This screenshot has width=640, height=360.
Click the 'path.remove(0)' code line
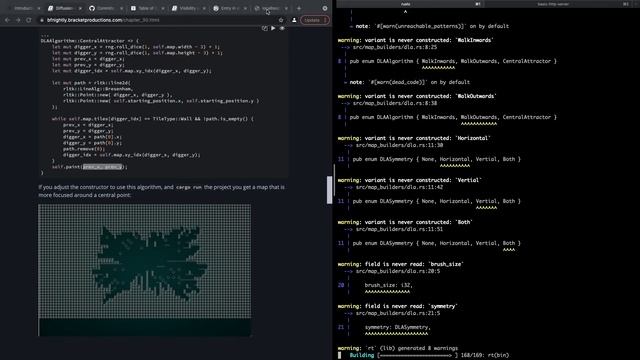point(84,149)
